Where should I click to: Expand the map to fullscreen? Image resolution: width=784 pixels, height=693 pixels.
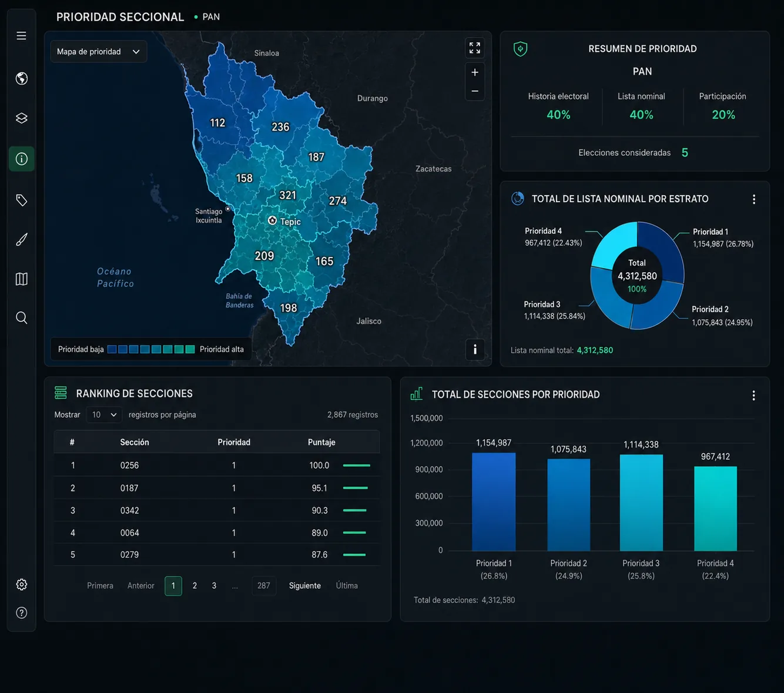pyautogui.click(x=475, y=48)
